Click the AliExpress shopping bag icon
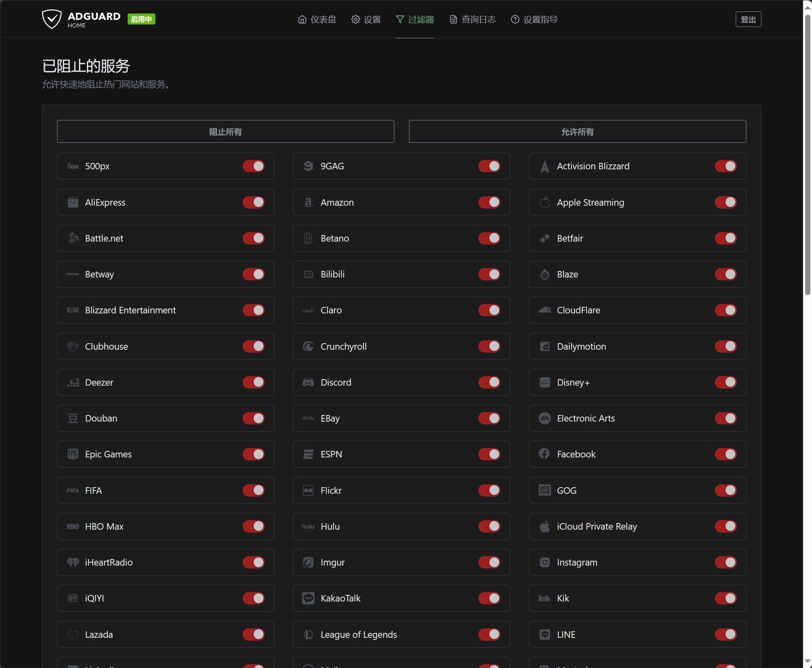The height and width of the screenshot is (668, 812). tap(73, 202)
